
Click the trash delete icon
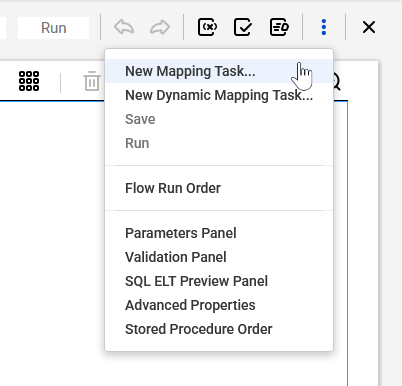[92, 81]
